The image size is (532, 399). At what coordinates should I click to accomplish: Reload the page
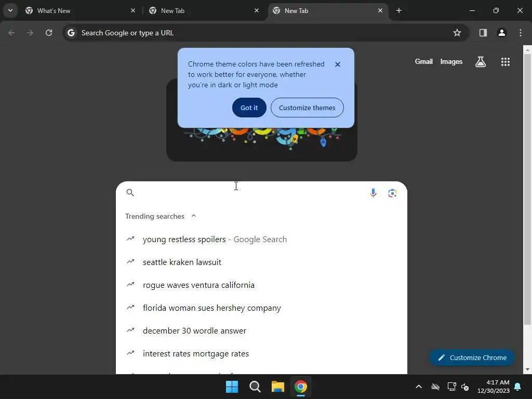(x=49, y=33)
